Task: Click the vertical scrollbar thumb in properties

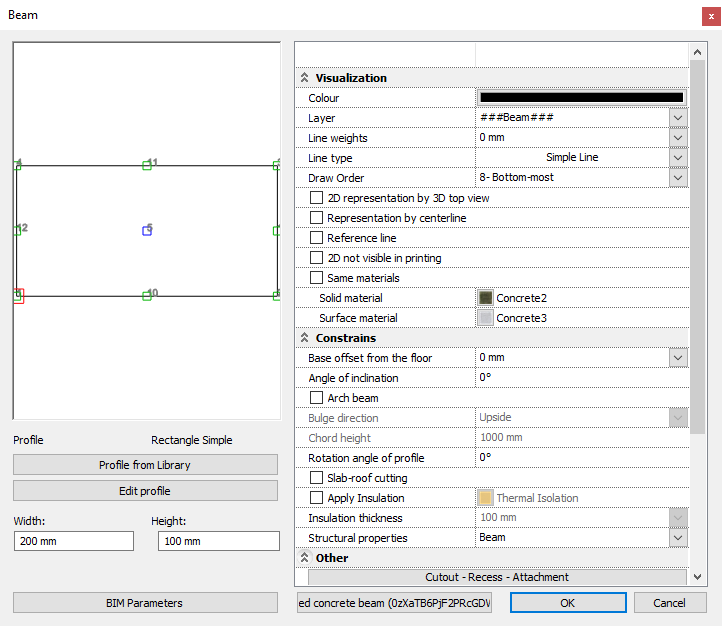Action: (x=698, y=247)
